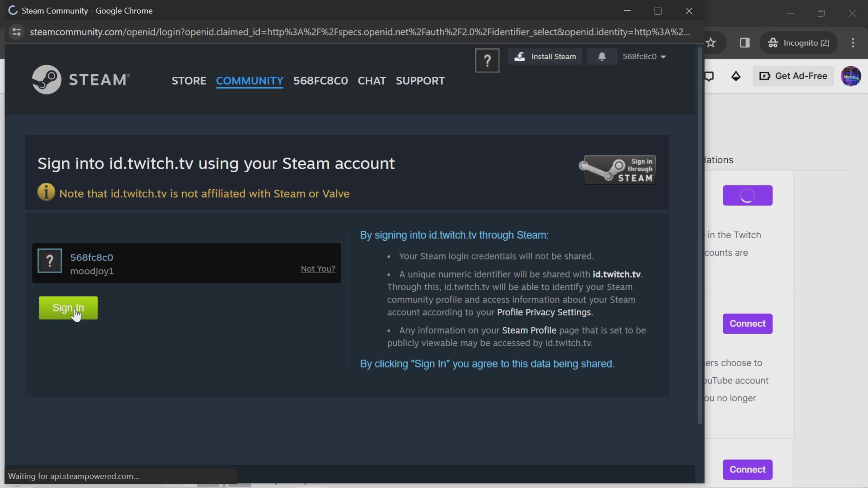Click the Not You? link
The image size is (868, 488).
[318, 269]
